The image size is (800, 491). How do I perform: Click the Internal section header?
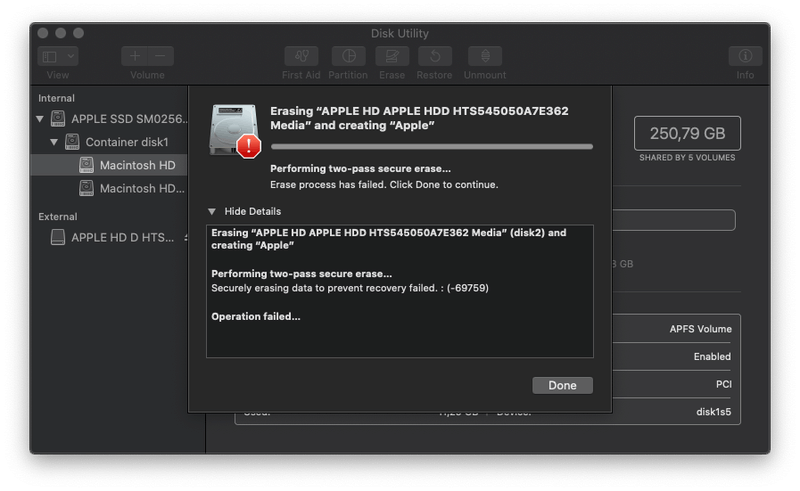click(56, 98)
